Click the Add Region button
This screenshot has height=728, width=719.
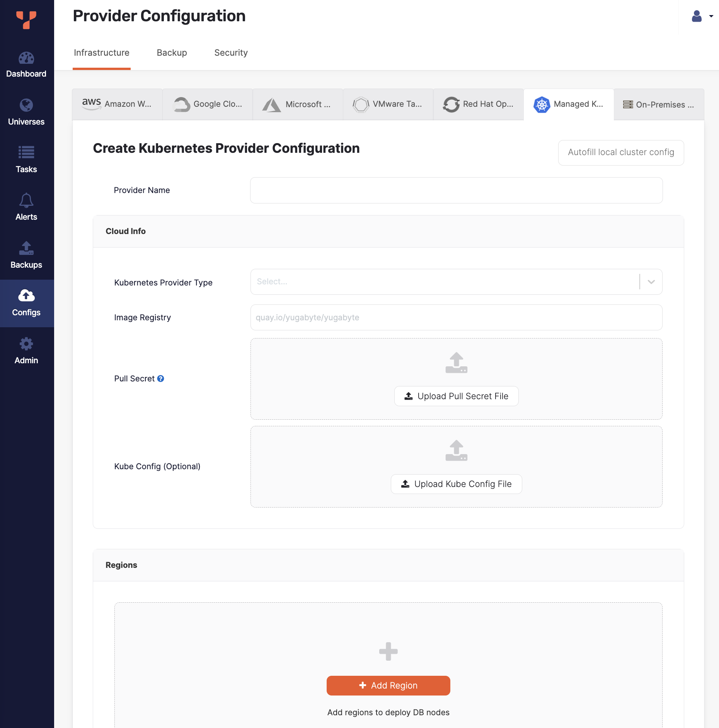(x=388, y=685)
